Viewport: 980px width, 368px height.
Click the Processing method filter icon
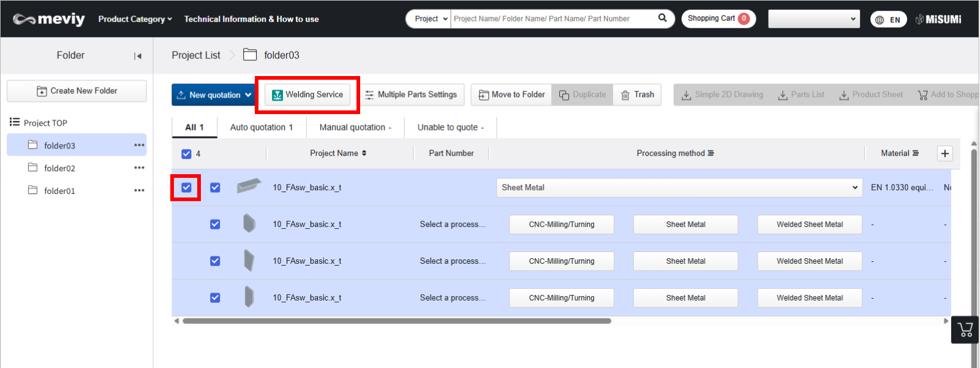pyautogui.click(x=711, y=153)
